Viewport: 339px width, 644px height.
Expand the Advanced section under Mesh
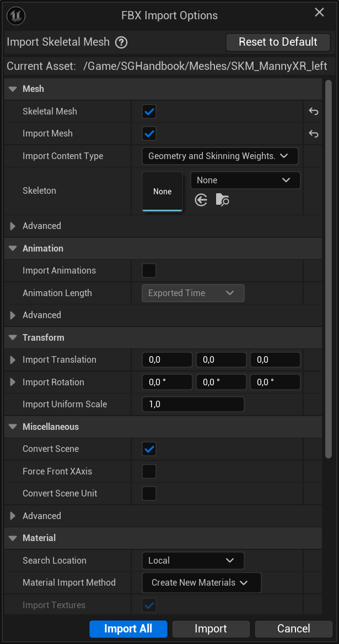[x=14, y=226]
